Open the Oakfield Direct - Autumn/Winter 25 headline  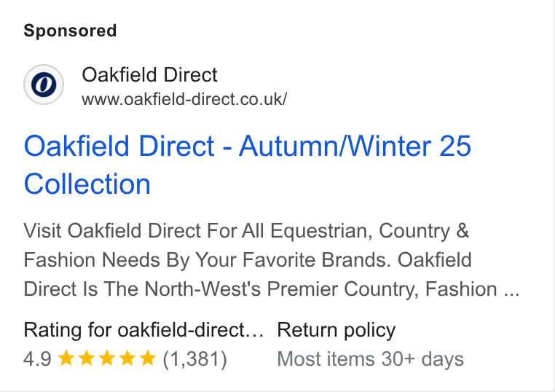[x=248, y=146]
